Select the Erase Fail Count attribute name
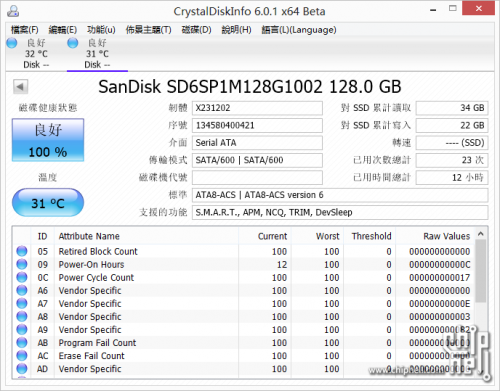The image size is (500, 391). coord(91,356)
